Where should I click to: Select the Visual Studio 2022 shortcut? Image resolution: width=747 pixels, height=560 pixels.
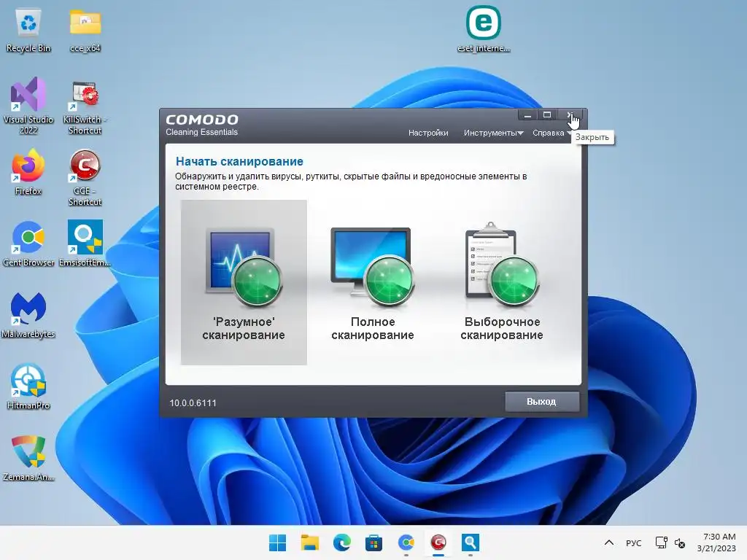click(28, 106)
